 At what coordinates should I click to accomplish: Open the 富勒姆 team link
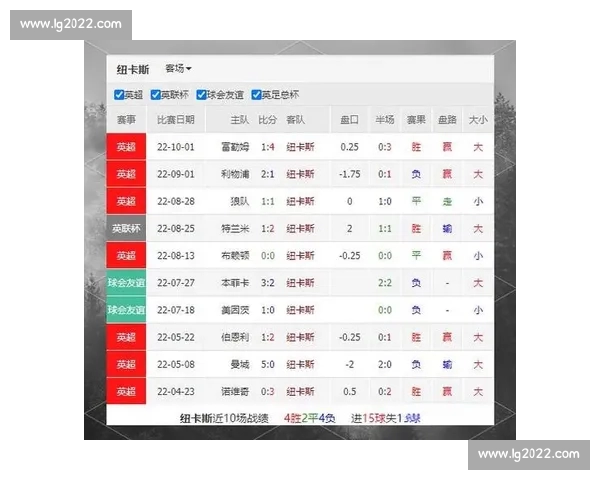coord(235,147)
